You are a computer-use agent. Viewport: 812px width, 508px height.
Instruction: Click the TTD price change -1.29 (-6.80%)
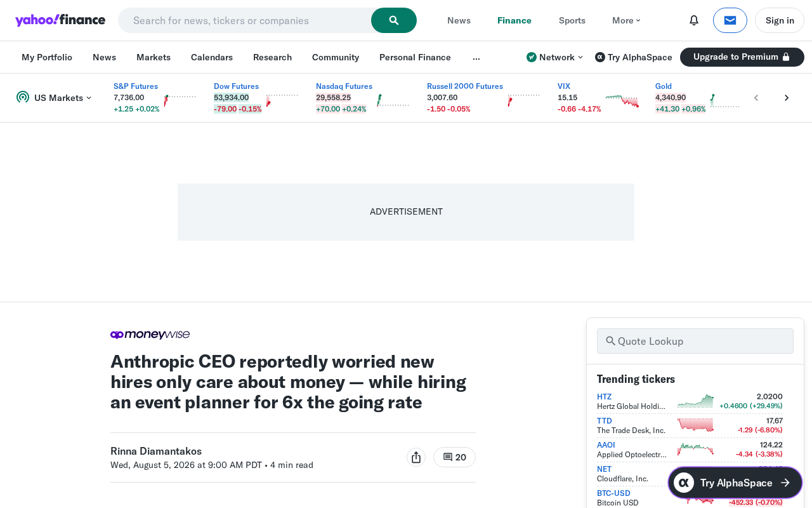[x=760, y=430]
